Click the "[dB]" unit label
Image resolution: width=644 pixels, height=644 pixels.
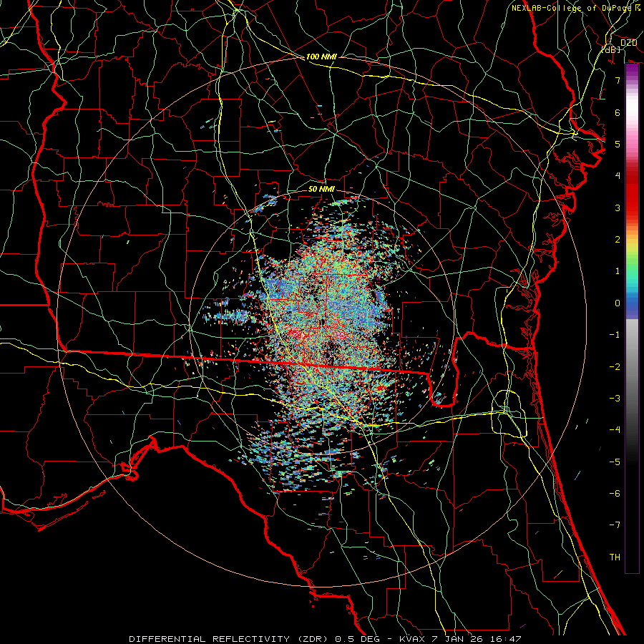(611, 49)
